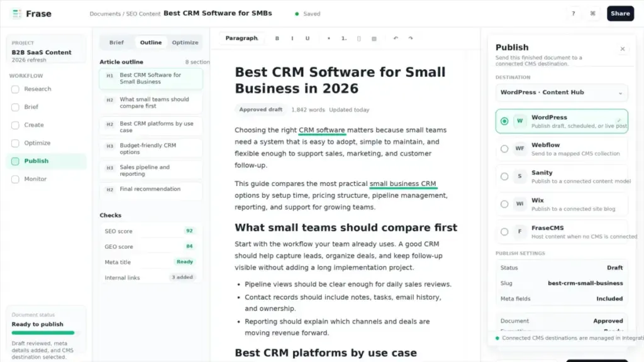Check the Optimize workflow checkbox
Viewport: 644px width, 362px height.
(x=15, y=143)
